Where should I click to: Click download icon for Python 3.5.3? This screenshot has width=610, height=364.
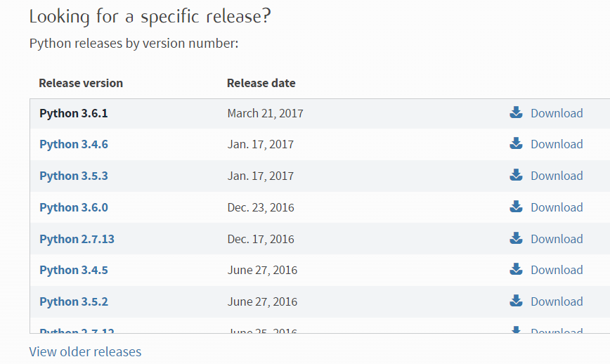tap(516, 175)
